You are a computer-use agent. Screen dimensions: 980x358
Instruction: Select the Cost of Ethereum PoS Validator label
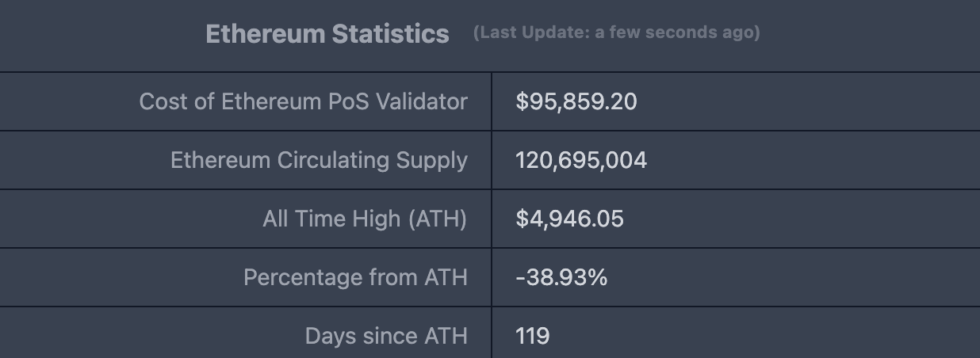[303, 101]
